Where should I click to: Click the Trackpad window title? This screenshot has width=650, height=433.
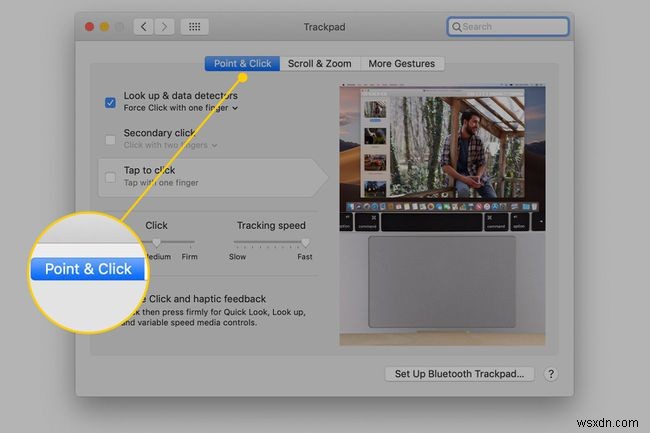pos(325,27)
